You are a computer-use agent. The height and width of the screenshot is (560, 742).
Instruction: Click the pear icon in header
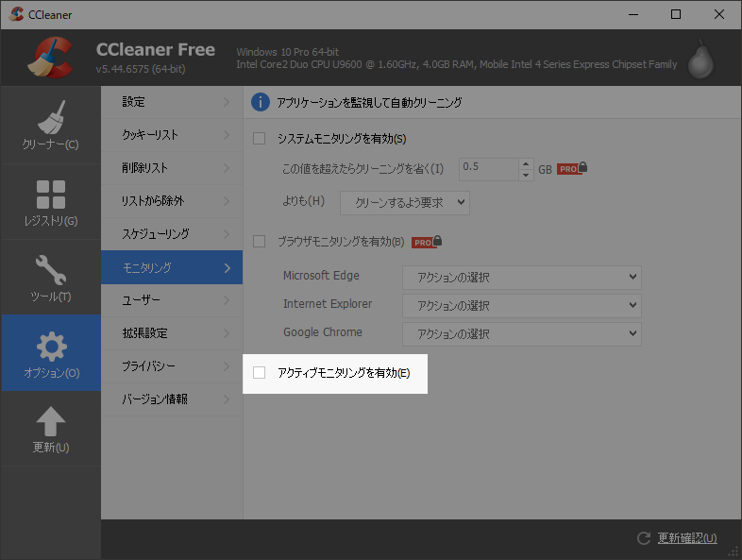pos(700,59)
